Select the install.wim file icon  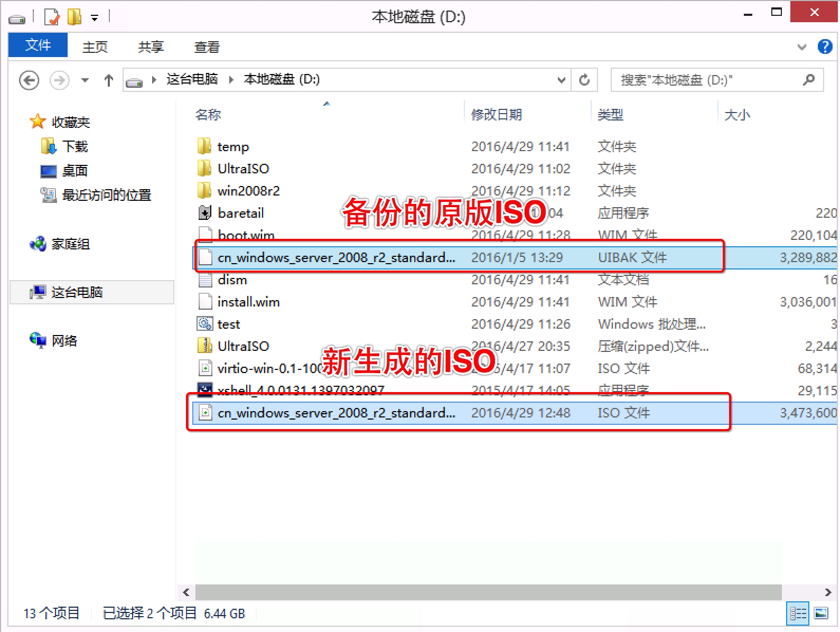(x=204, y=301)
